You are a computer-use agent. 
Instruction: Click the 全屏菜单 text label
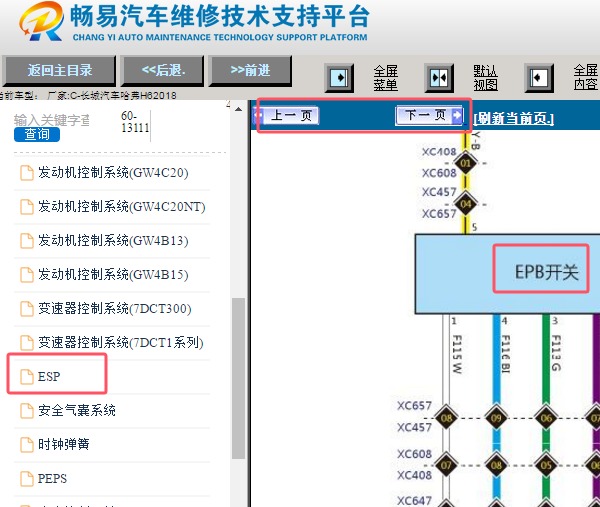click(386, 78)
